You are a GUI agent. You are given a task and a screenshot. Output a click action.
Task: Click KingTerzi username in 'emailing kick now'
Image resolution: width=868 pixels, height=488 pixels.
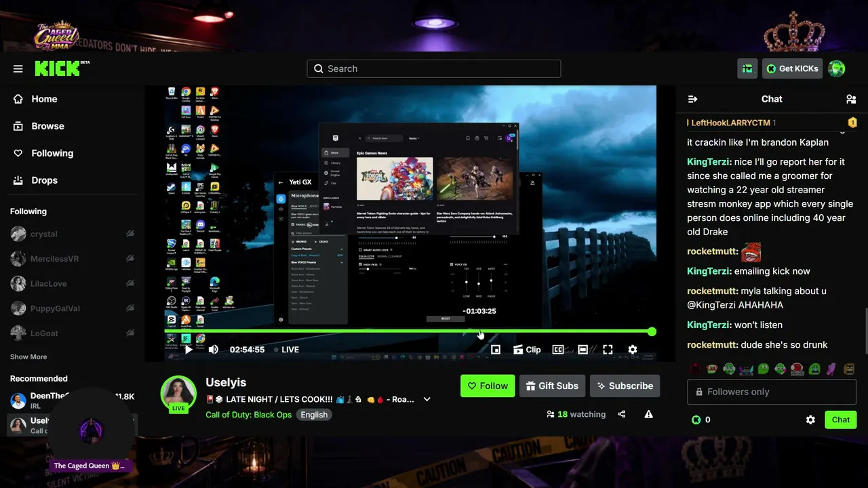(x=709, y=271)
